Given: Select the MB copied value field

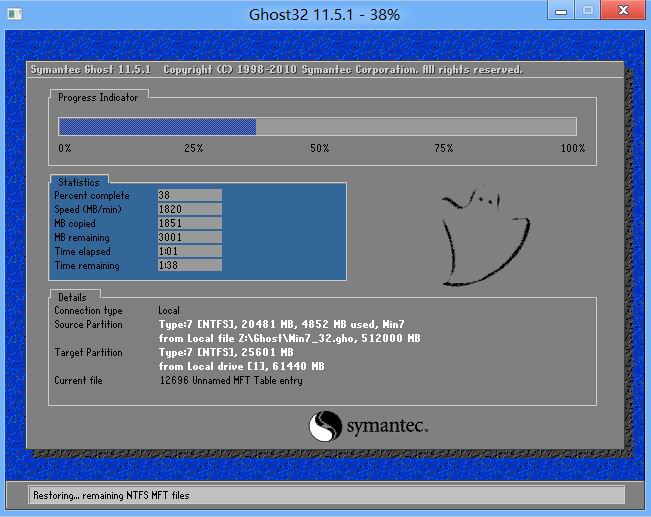Looking at the screenshot, I should coord(189,224).
